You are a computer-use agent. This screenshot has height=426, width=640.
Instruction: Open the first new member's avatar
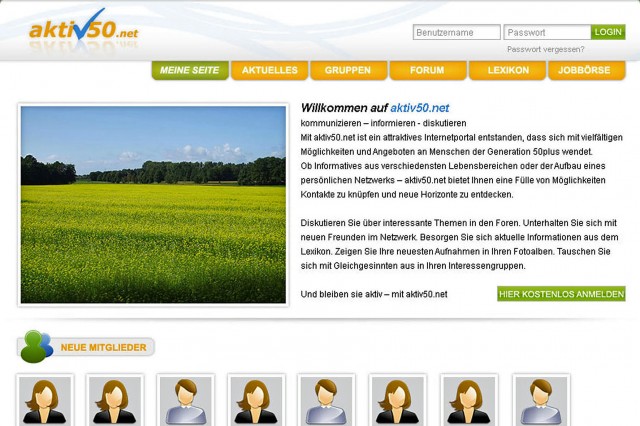pyautogui.click(x=46, y=401)
